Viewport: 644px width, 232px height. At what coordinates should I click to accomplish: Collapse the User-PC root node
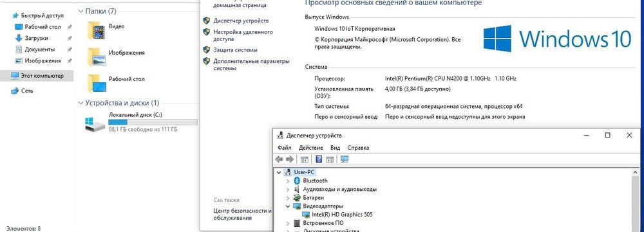tap(279, 172)
